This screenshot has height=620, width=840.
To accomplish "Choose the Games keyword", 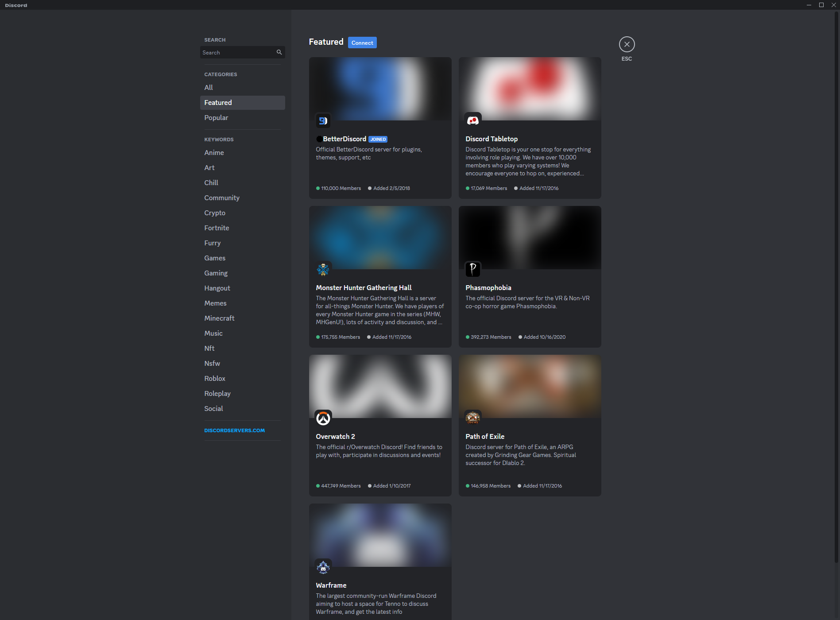I will click(x=242, y=258).
